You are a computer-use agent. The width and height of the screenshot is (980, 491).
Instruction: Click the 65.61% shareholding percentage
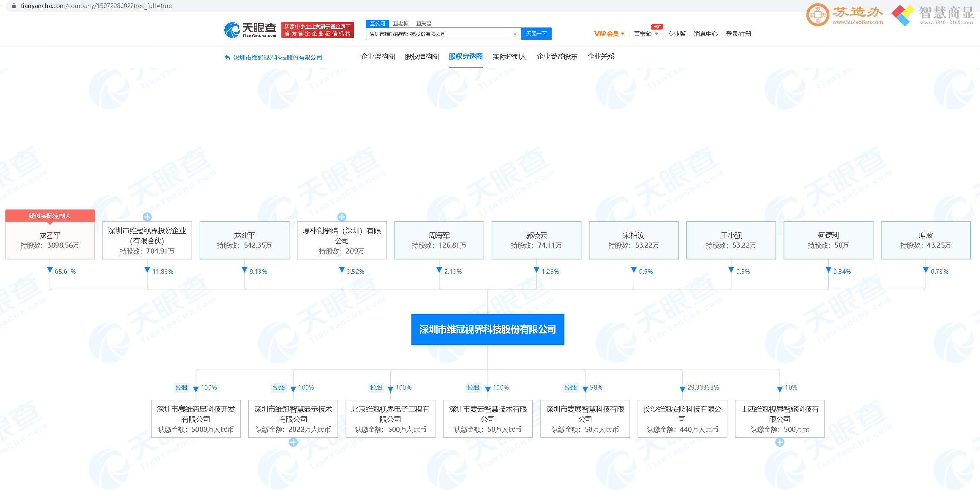[65, 271]
